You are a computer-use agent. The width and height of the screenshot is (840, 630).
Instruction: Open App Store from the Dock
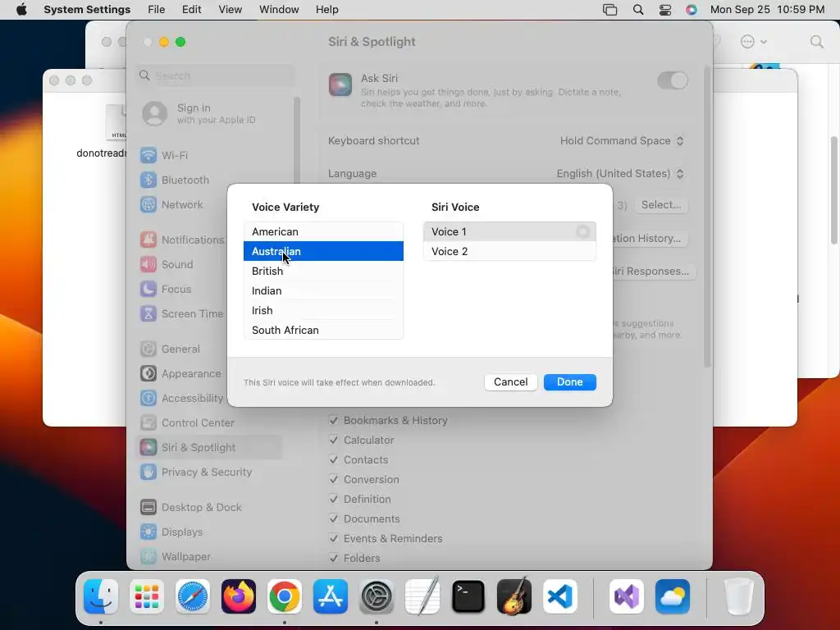click(331, 596)
